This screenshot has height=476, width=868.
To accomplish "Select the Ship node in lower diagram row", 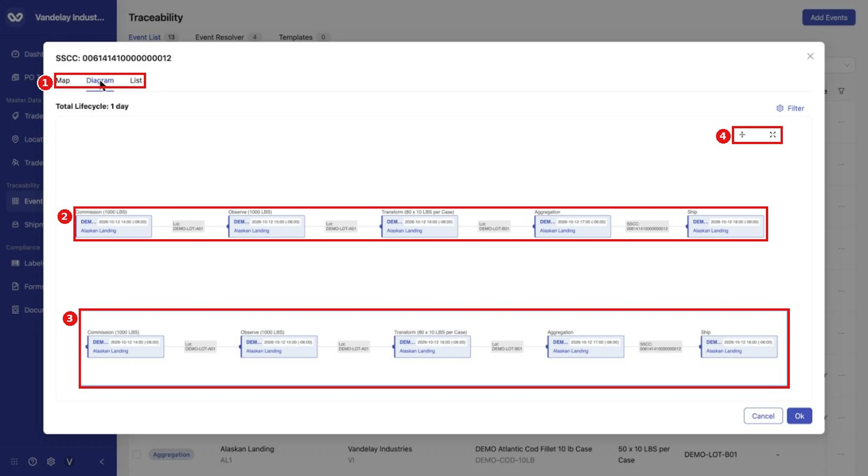I will pyautogui.click(x=739, y=346).
